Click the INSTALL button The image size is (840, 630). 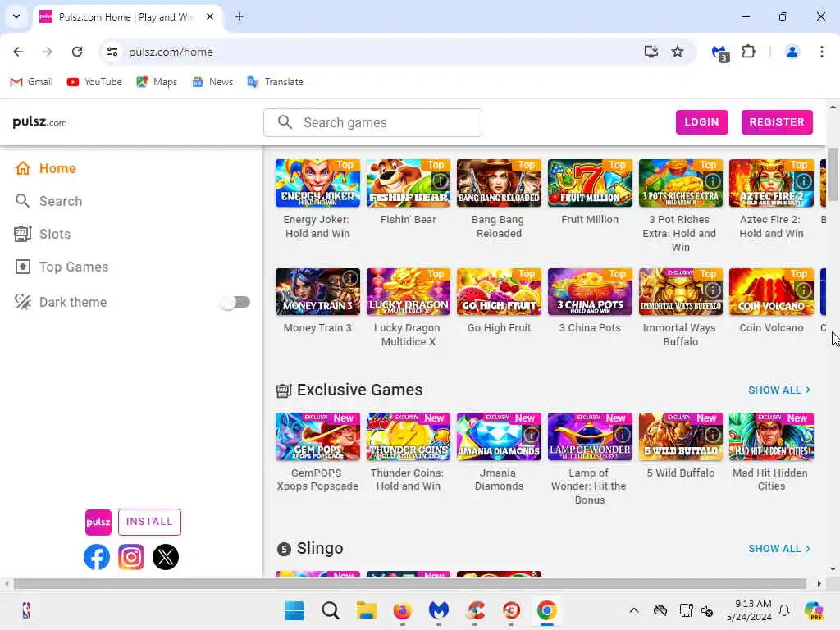[x=149, y=522]
